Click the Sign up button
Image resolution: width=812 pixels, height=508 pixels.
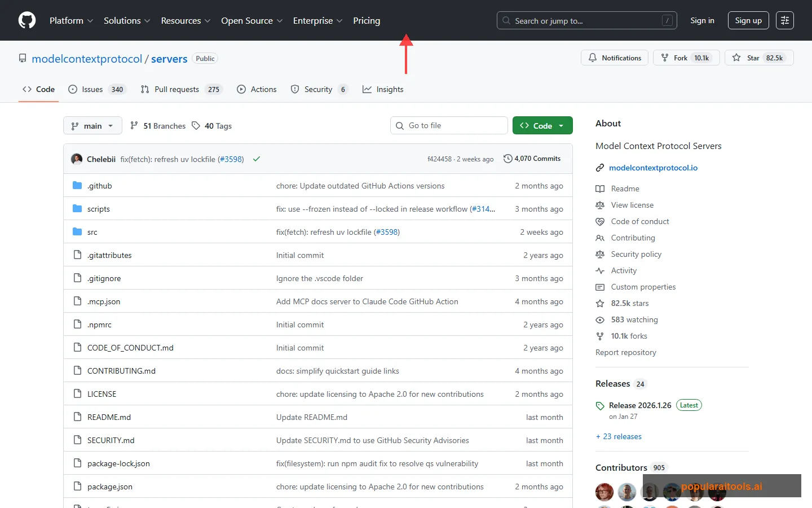[x=748, y=20]
